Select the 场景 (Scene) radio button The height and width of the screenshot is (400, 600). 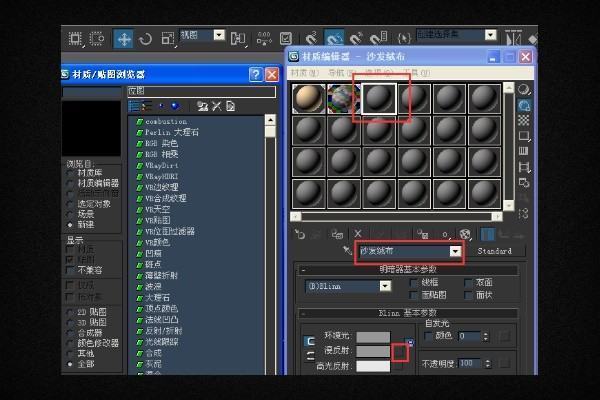pyautogui.click(x=70, y=213)
